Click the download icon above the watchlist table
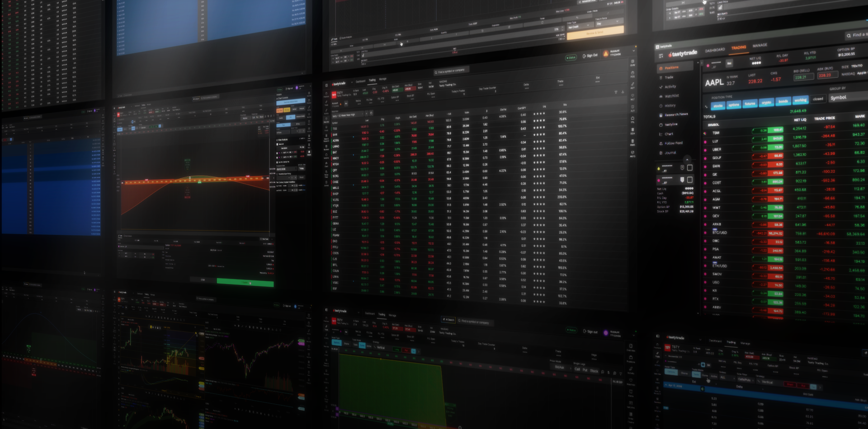This screenshot has width=868, height=429. click(623, 92)
